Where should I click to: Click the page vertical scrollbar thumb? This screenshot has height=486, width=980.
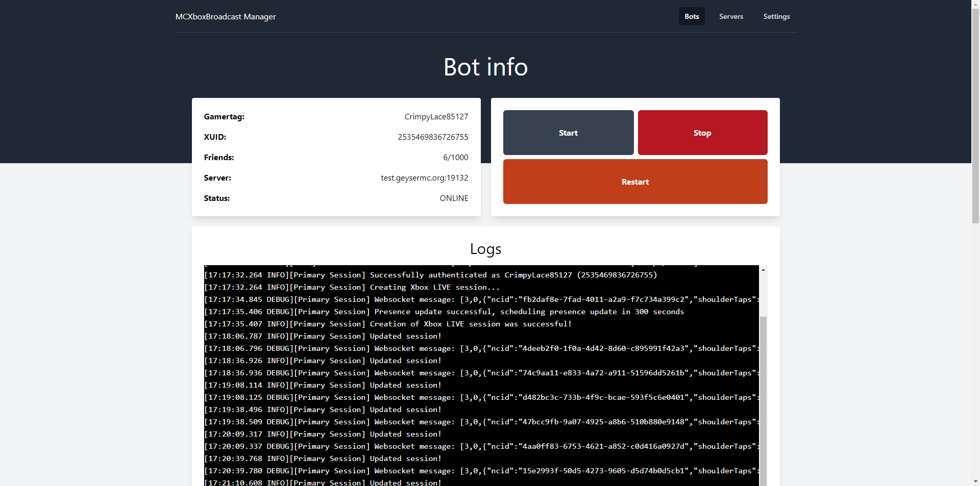(x=975, y=116)
